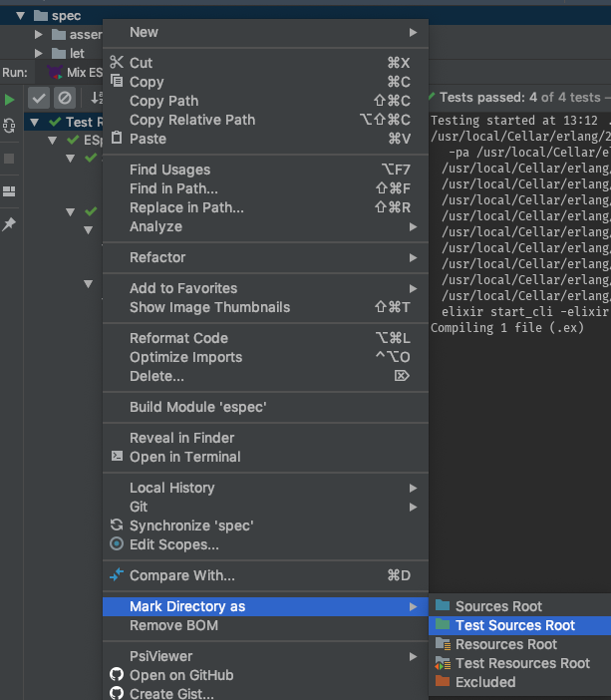
Task: Click the Copy icon in context menu
Action: [117, 81]
